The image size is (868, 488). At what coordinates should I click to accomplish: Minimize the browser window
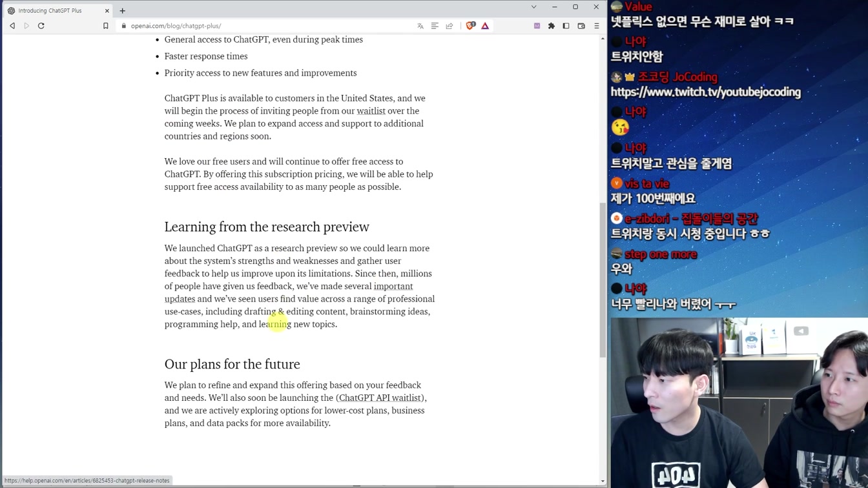pyautogui.click(x=554, y=7)
